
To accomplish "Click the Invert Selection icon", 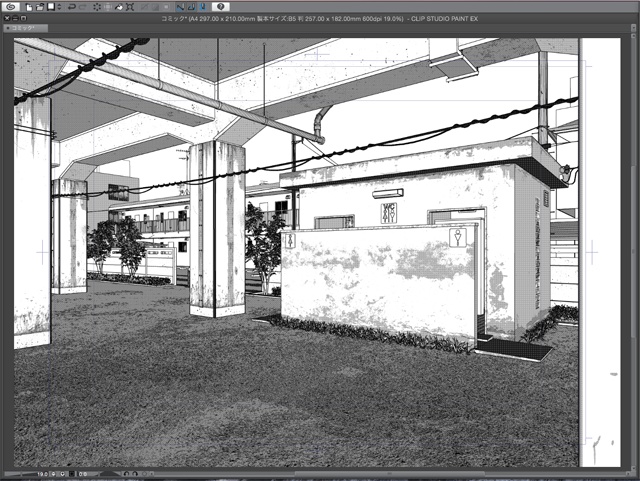I will [x=155, y=7].
